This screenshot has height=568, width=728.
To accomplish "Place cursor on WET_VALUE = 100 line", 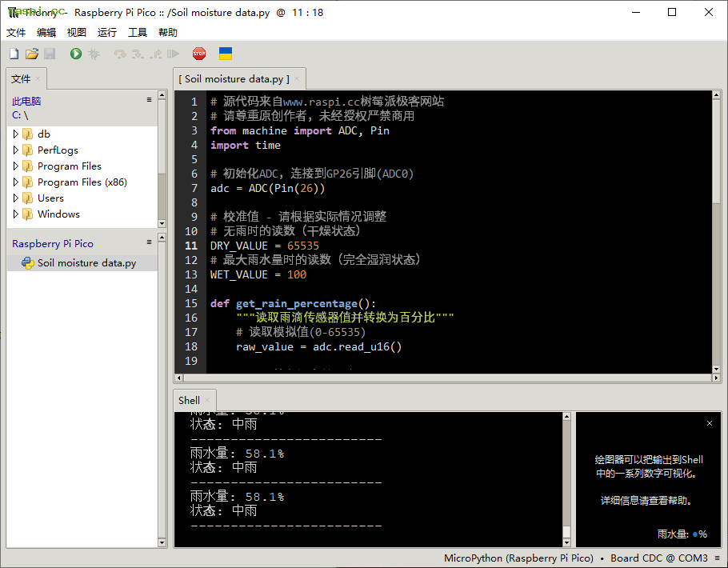I will (258, 274).
